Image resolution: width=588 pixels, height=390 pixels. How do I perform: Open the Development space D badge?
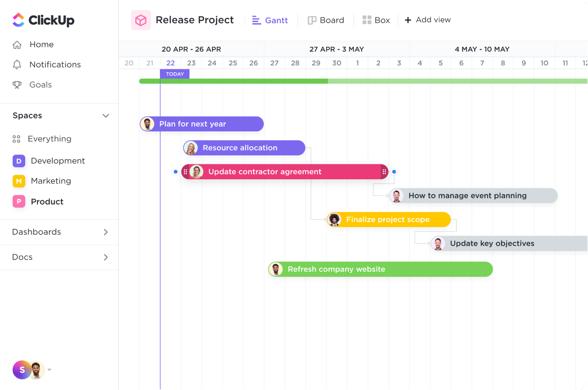19,161
